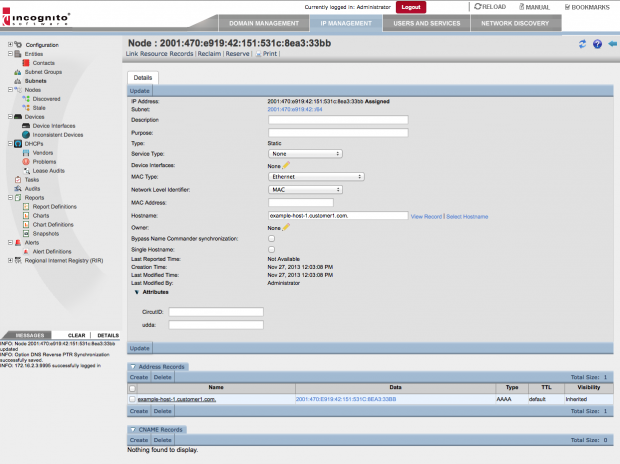The image size is (620, 464).
Task: Switch to the IP Management tab
Action: click(x=346, y=23)
